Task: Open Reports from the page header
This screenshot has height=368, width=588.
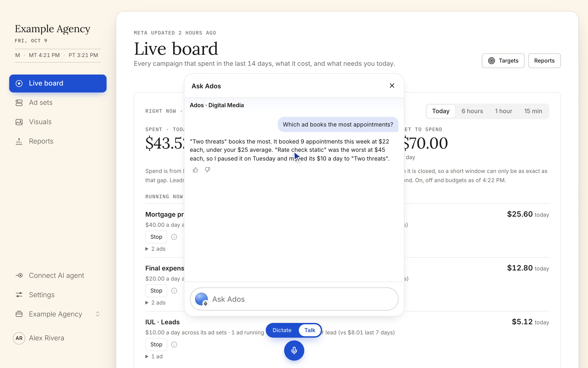Action: (x=544, y=60)
